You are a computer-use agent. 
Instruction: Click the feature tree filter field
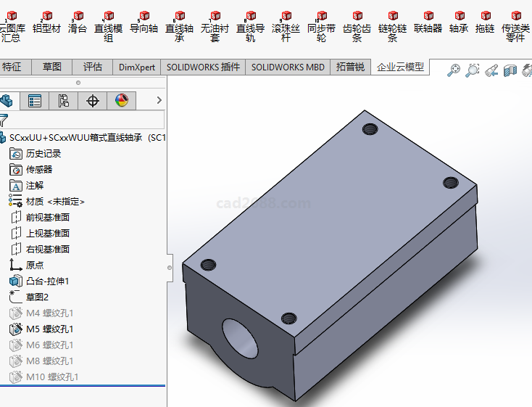87,120
